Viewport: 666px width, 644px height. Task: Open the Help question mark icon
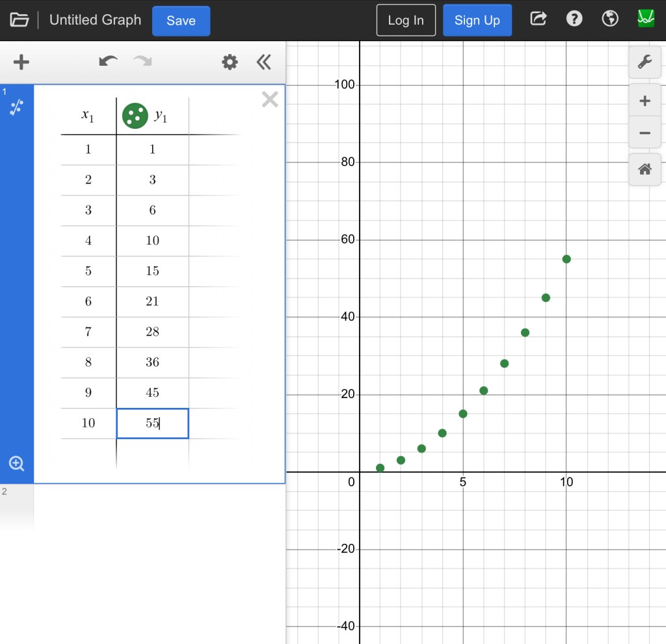[574, 19]
